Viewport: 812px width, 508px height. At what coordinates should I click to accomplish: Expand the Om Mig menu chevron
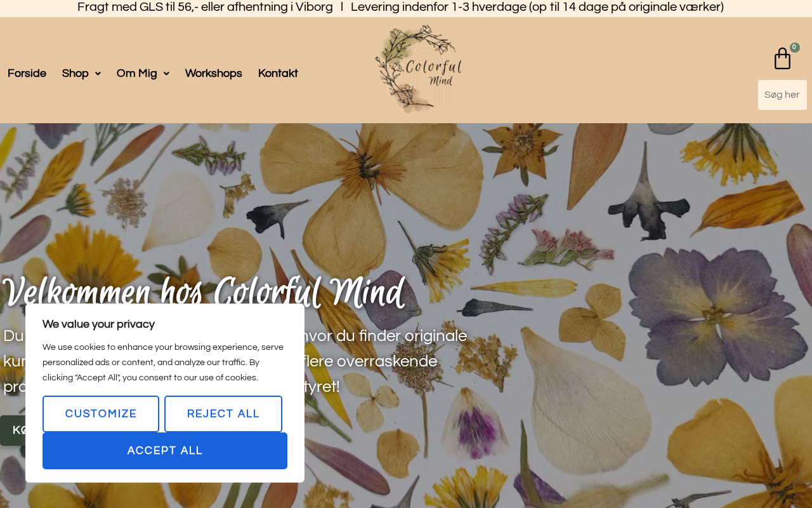tap(166, 74)
